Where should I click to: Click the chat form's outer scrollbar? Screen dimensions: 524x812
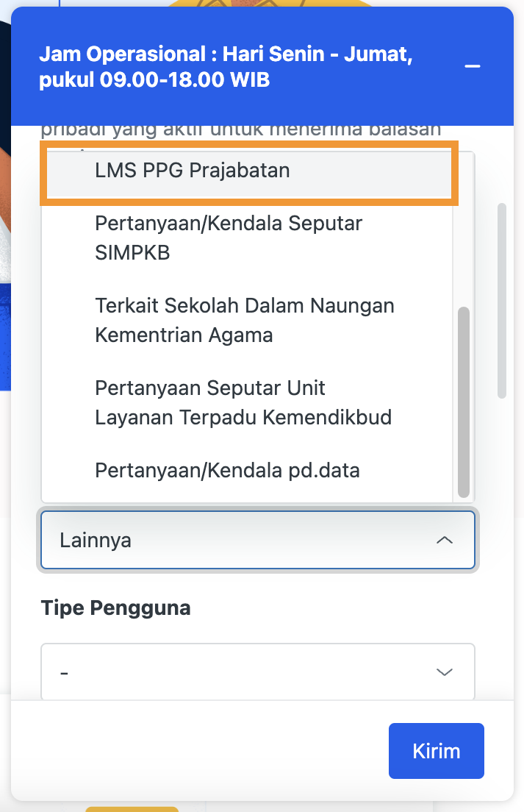coord(502,300)
